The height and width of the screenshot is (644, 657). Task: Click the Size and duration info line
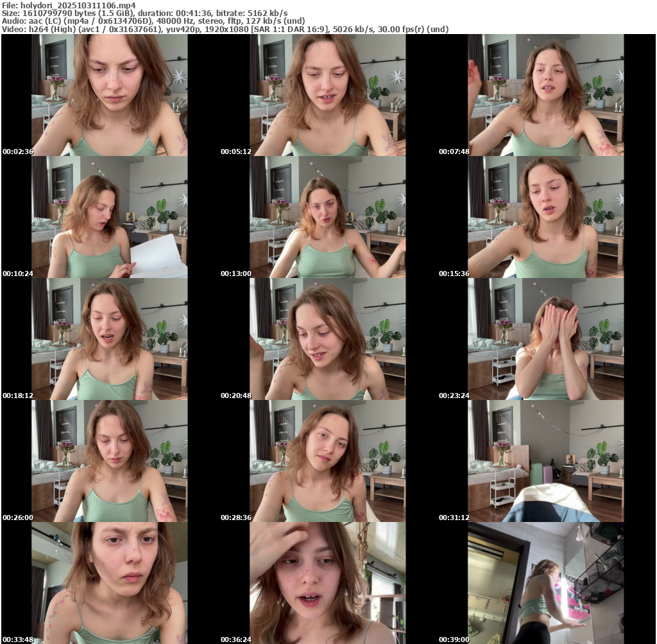click(144, 13)
